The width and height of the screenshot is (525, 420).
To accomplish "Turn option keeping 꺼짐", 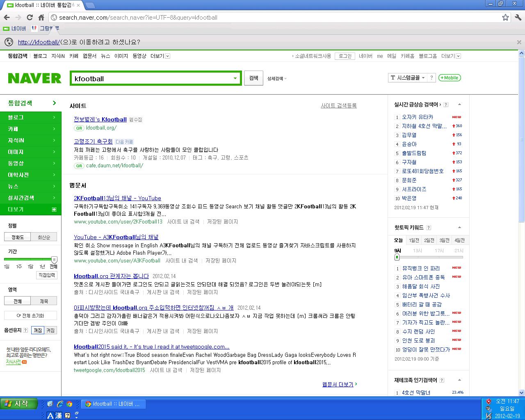I will (38, 330).
